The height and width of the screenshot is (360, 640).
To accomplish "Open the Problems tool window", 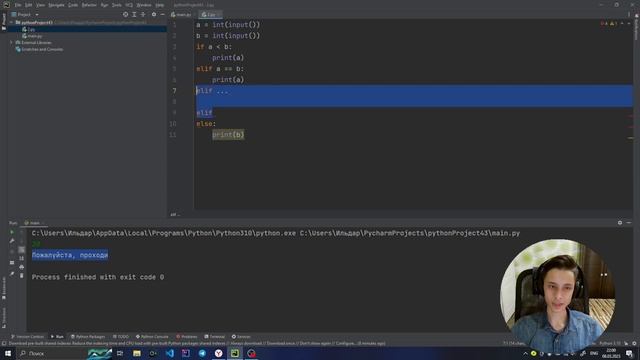I will (x=187, y=337).
